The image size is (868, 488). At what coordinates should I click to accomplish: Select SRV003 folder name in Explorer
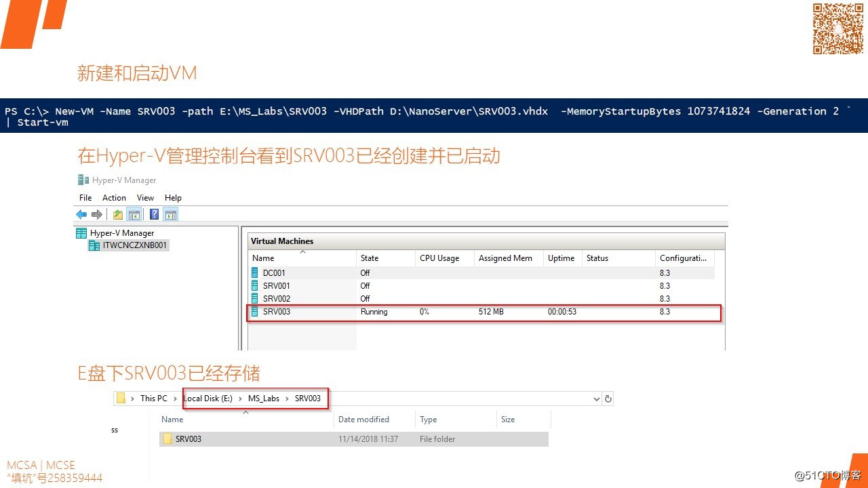pyautogui.click(x=189, y=439)
